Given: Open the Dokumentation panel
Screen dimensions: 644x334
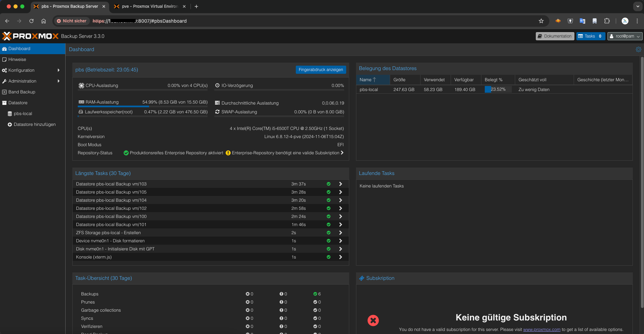Looking at the screenshot, I should (x=555, y=36).
